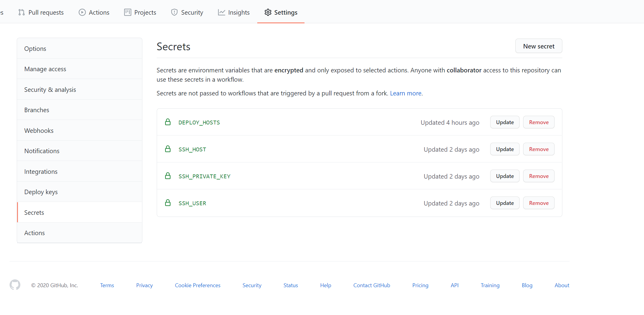644x315 pixels.
Task: Open Webhooks settings
Action: (x=80, y=130)
